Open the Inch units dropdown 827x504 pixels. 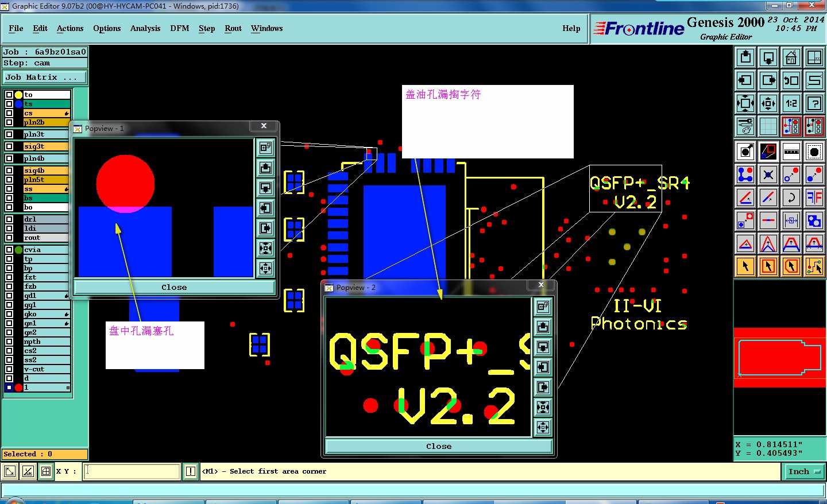pyautogui.click(x=804, y=471)
